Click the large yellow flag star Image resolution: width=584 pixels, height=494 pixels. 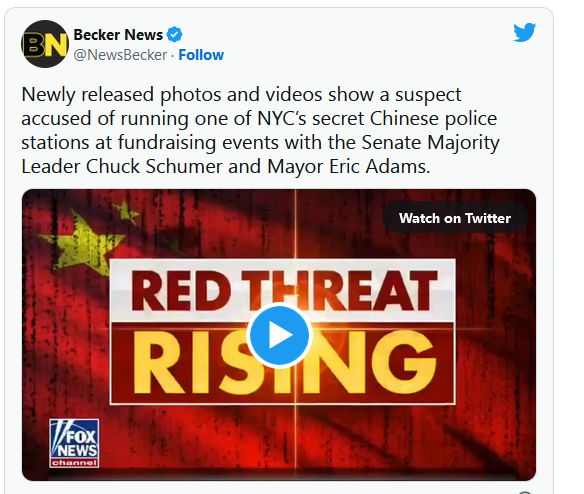(84, 244)
